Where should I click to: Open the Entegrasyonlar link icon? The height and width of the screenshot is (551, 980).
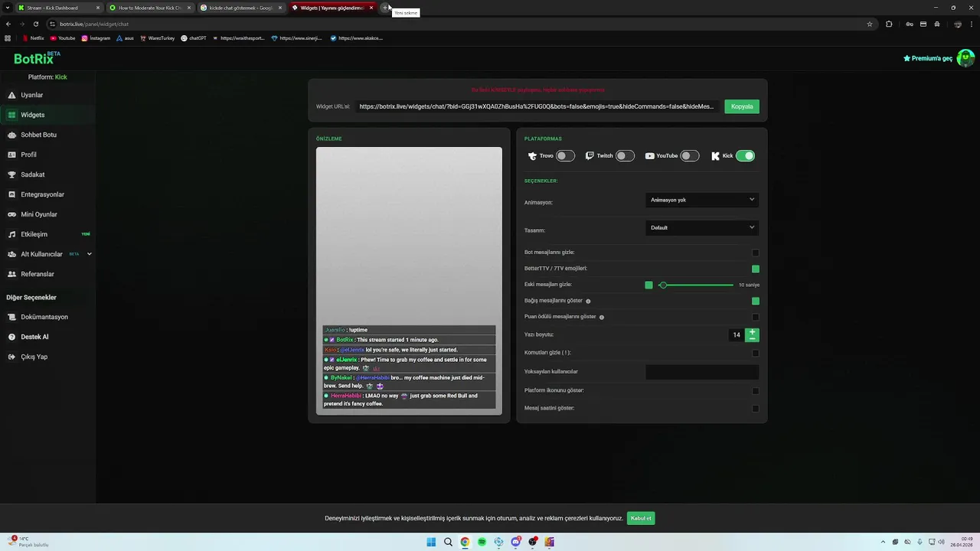tap(12, 194)
